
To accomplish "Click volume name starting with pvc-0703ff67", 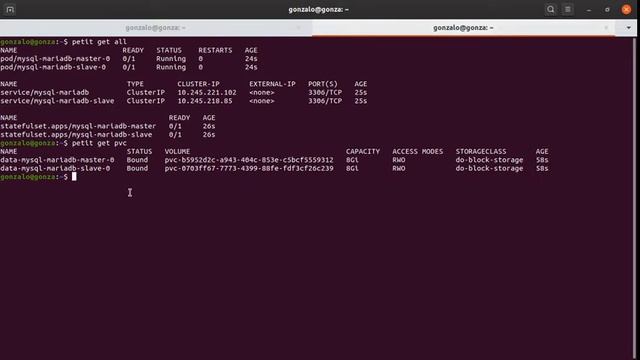I will click(x=249, y=169).
